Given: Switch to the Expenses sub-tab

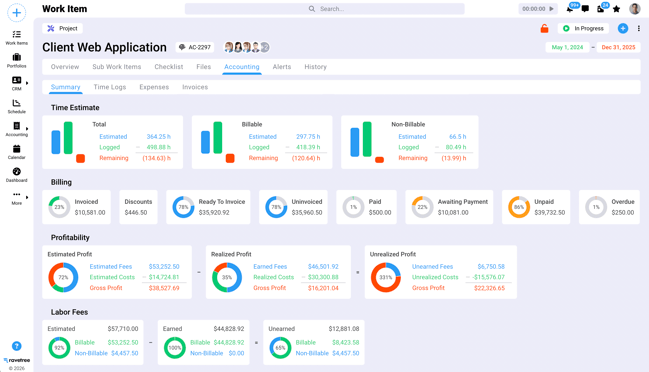Looking at the screenshot, I should click(154, 87).
